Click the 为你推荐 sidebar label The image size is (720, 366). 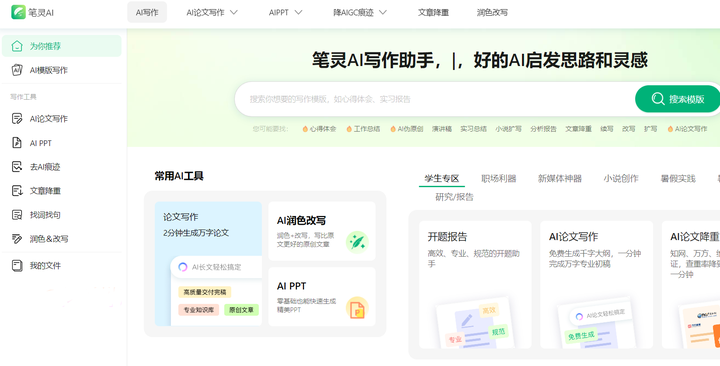click(x=45, y=46)
